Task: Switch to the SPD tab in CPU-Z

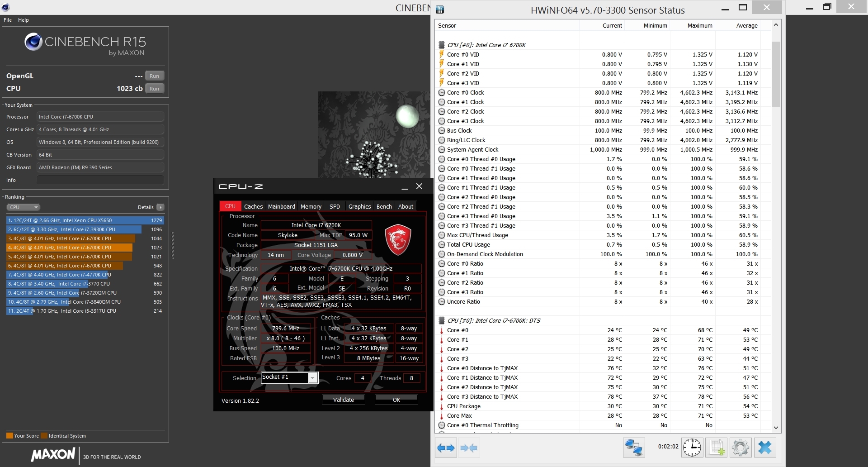Action: point(335,206)
